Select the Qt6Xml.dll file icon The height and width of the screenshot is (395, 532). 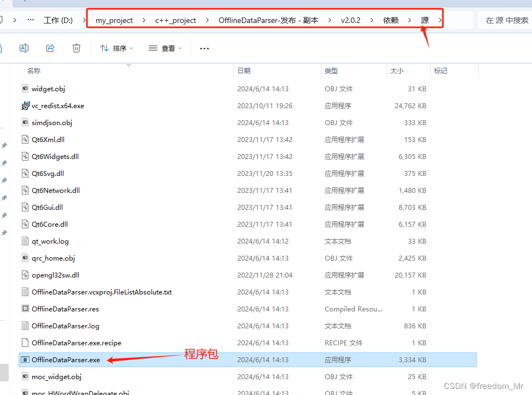pos(25,139)
